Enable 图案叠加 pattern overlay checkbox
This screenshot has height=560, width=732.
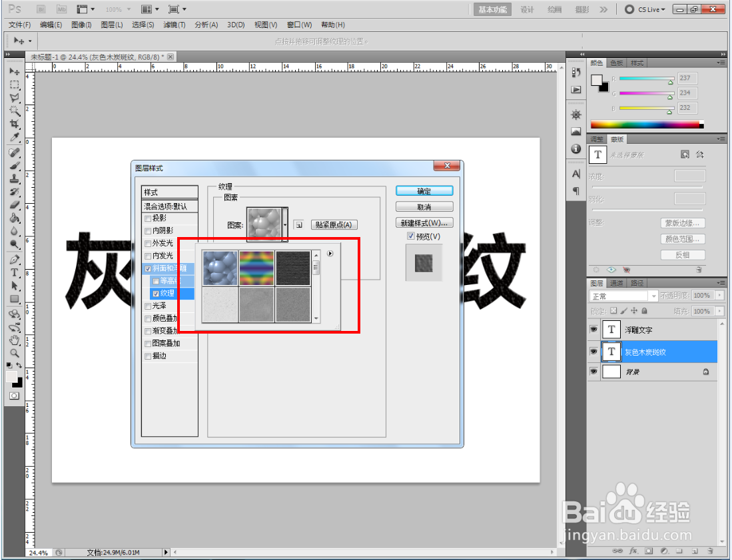148,344
